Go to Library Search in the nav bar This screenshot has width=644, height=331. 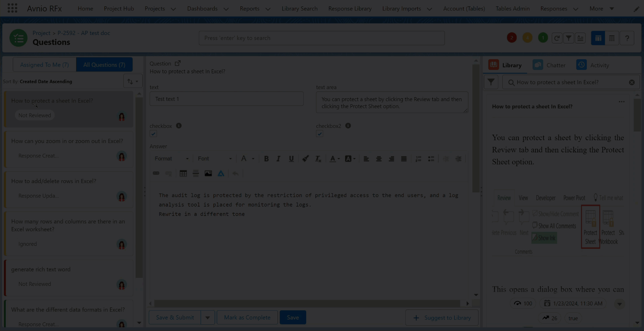299,8
